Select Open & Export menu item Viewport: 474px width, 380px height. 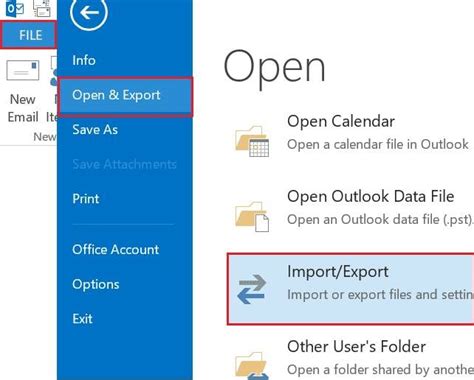[x=125, y=97]
